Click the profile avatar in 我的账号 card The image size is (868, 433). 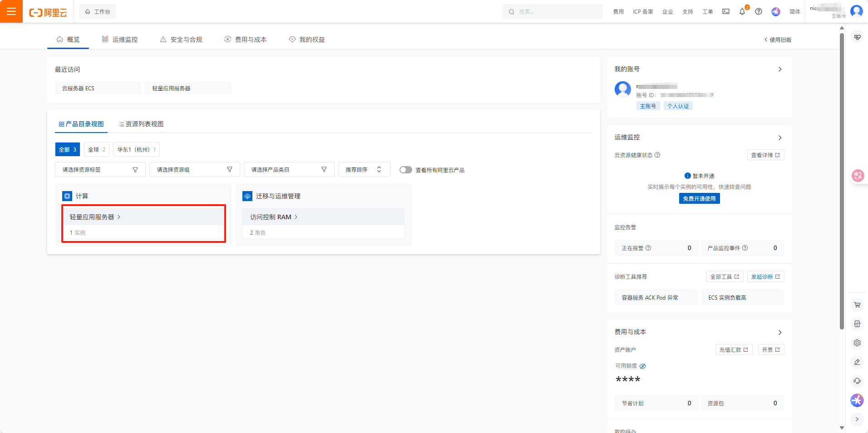coord(623,89)
